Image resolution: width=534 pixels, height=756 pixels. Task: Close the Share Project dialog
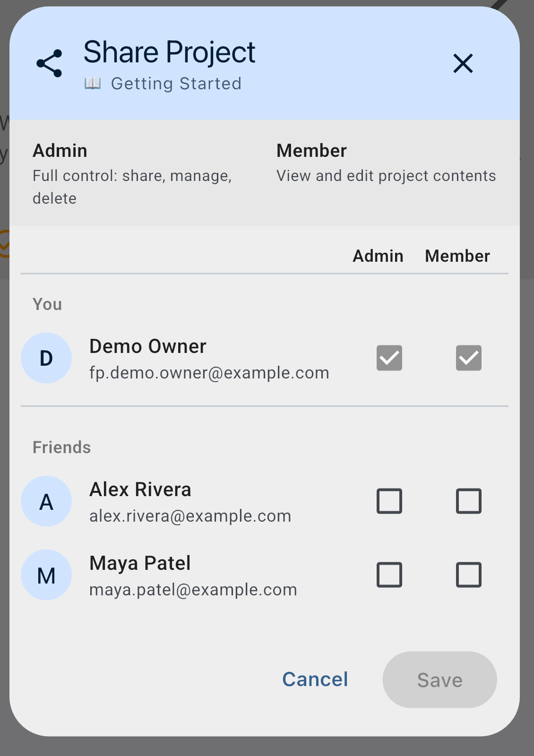pyautogui.click(x=463, y=63)
